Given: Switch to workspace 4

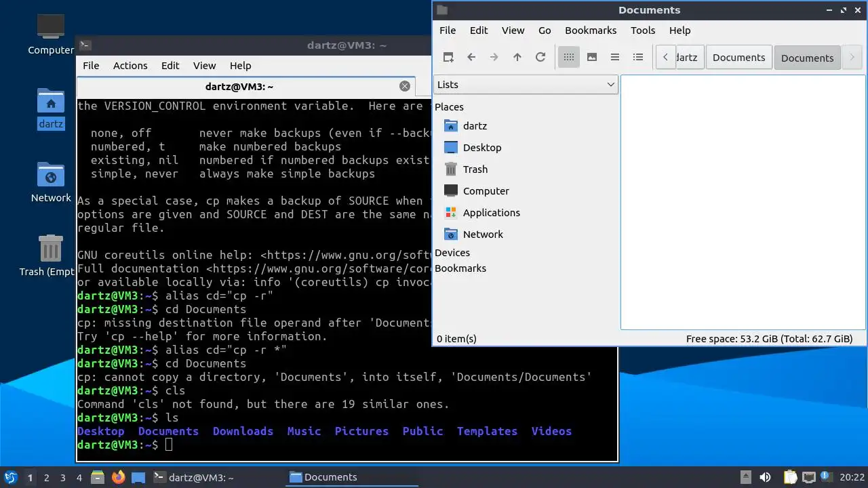Looking at the screenshot, I should click(x=79, y=478).
